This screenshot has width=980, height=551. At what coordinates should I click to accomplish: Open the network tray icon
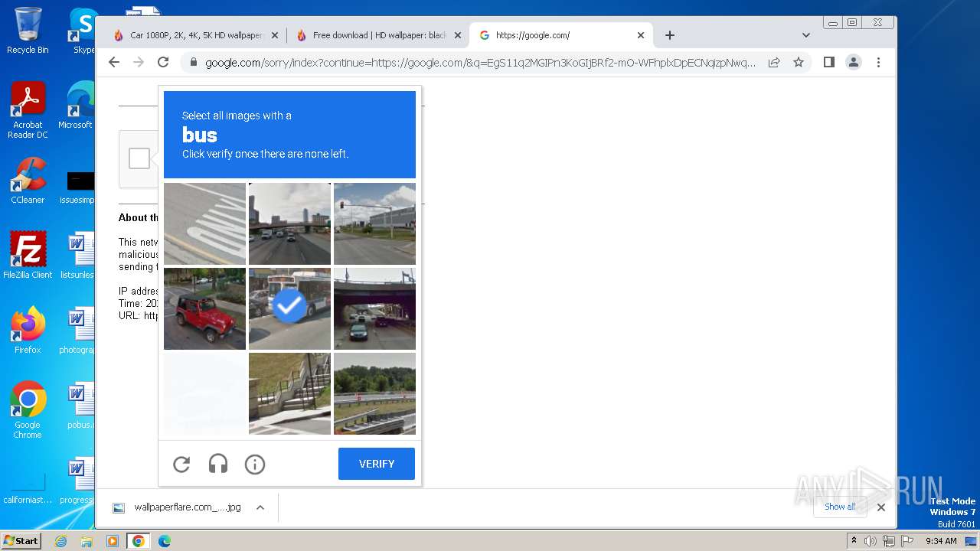[x=888, y=541]
